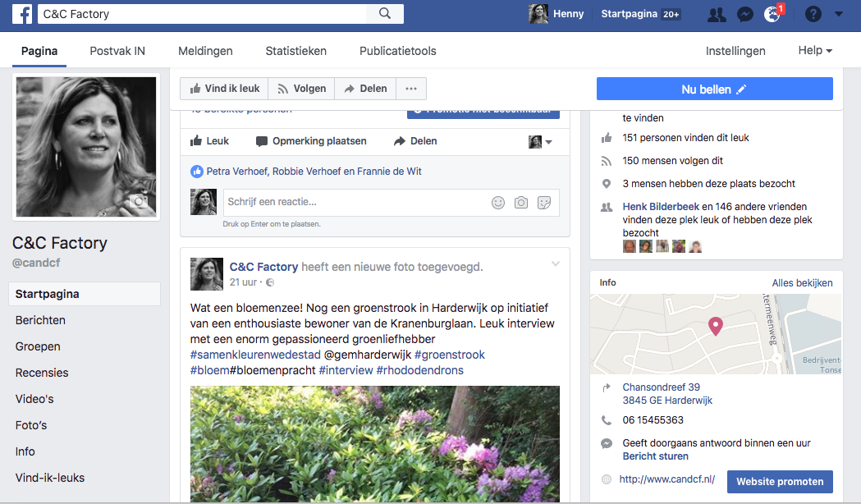Attach a photo via comment camera icon

(x=521, y=203)
